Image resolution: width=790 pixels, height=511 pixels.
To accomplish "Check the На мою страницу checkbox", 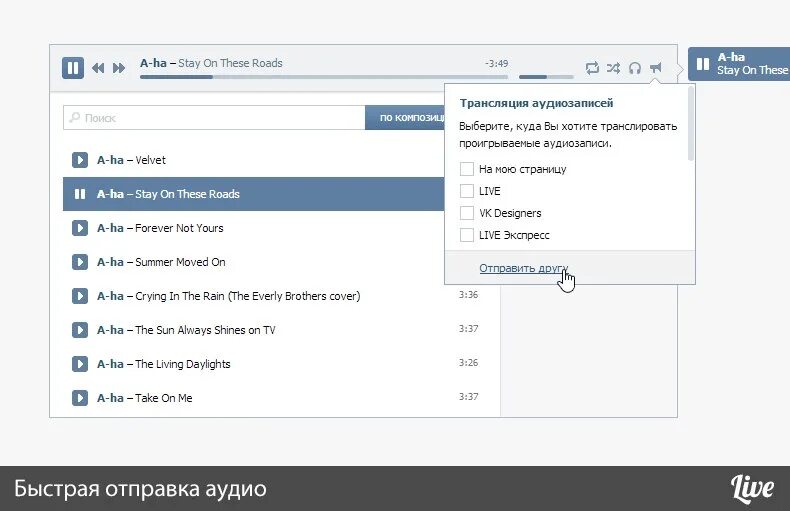I will 467,169.
